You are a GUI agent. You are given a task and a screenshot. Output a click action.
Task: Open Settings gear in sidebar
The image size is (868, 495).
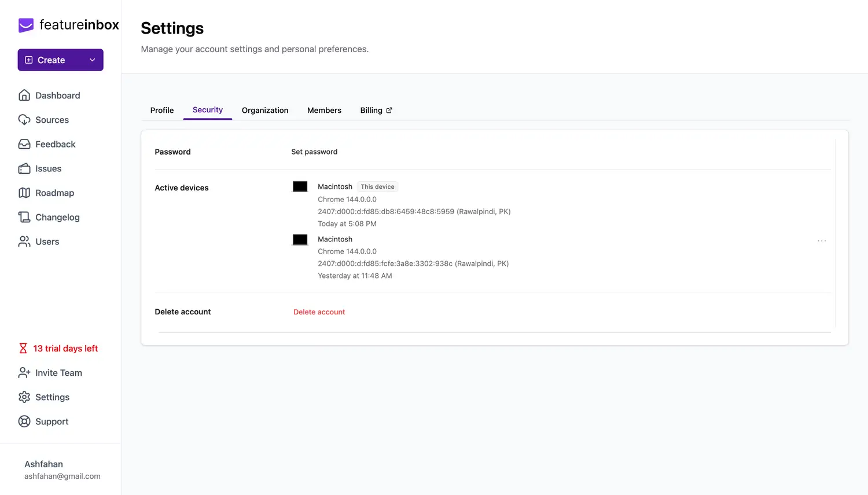[24, 397]
